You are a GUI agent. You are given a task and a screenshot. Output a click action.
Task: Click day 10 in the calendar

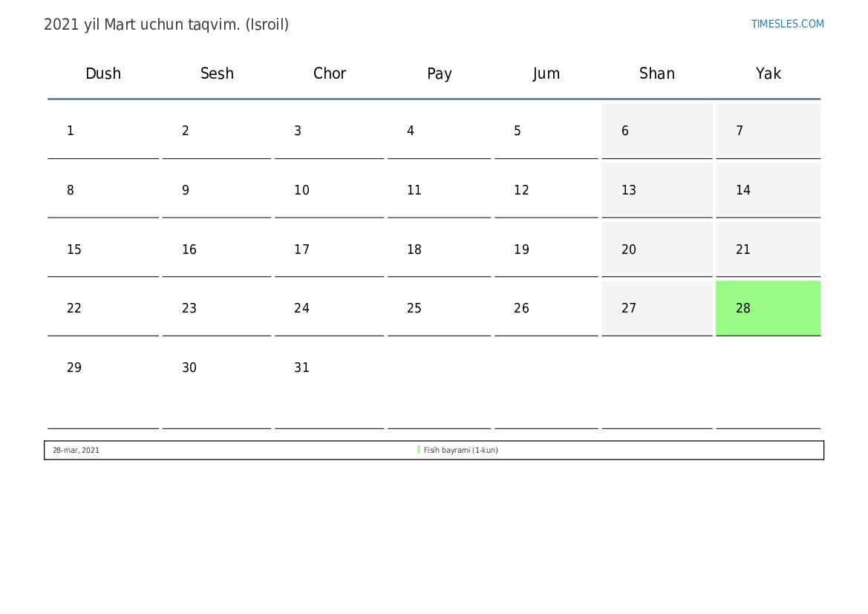[x=330, y=190]
